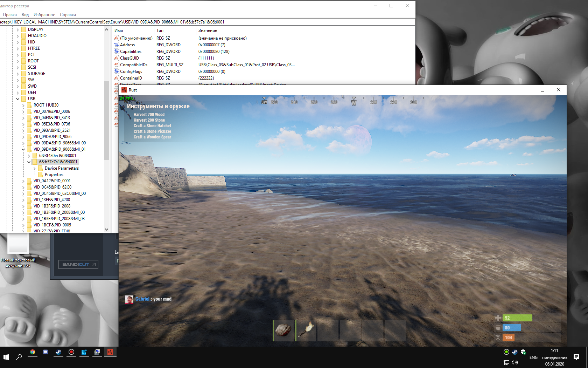Image resolution: width=588 pixels, height=368 pixels.
Task: Open Discord from the taskbar
Action: point(45,352)
